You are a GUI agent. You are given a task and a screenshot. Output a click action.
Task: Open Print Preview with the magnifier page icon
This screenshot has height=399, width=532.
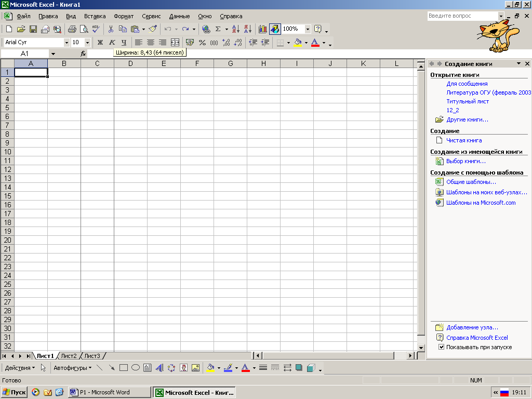(84, 29)
